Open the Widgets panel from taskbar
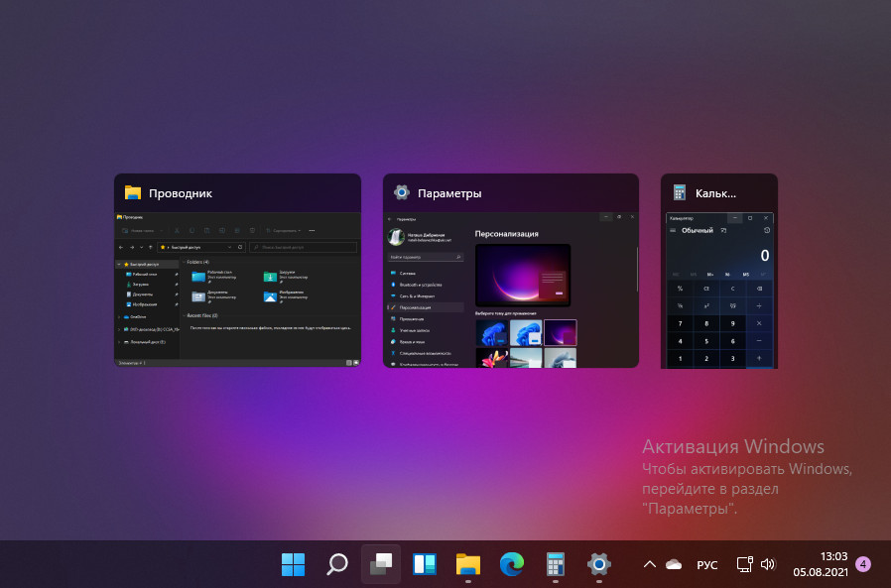 coord(425,564)
